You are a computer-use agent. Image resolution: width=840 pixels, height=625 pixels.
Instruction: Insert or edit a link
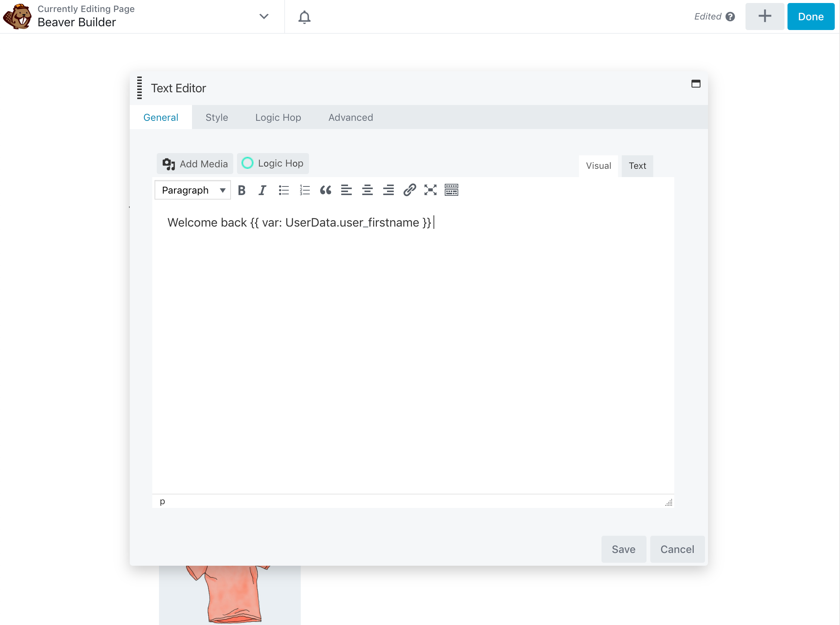(409, 190)
